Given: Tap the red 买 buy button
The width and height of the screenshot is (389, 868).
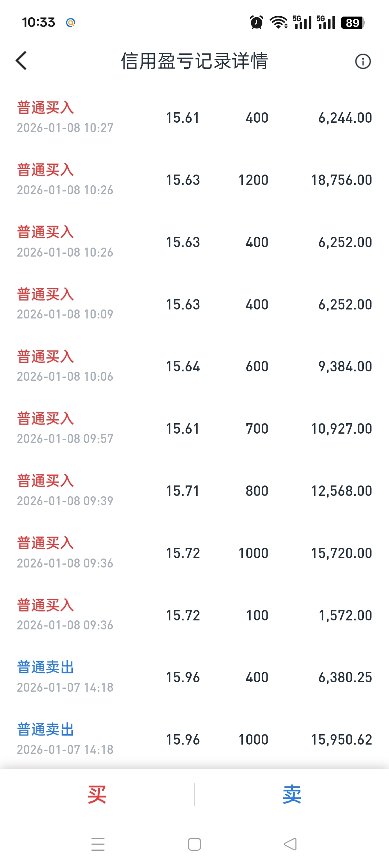Looking at the screenshot, I should [97, 794].
